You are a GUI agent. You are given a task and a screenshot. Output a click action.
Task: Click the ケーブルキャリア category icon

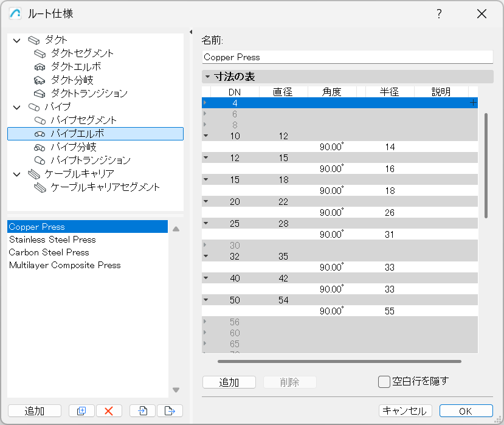pyautogui.click(x=34, y=174)
